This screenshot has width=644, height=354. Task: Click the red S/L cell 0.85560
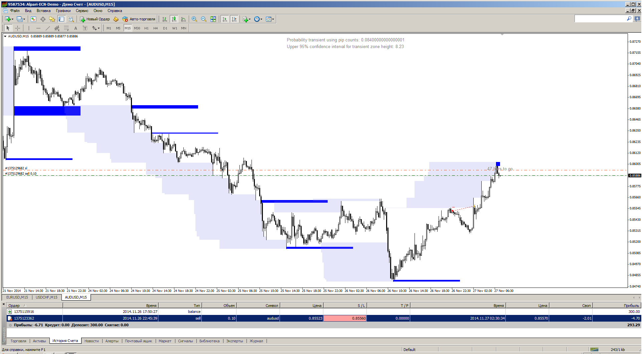345,318
